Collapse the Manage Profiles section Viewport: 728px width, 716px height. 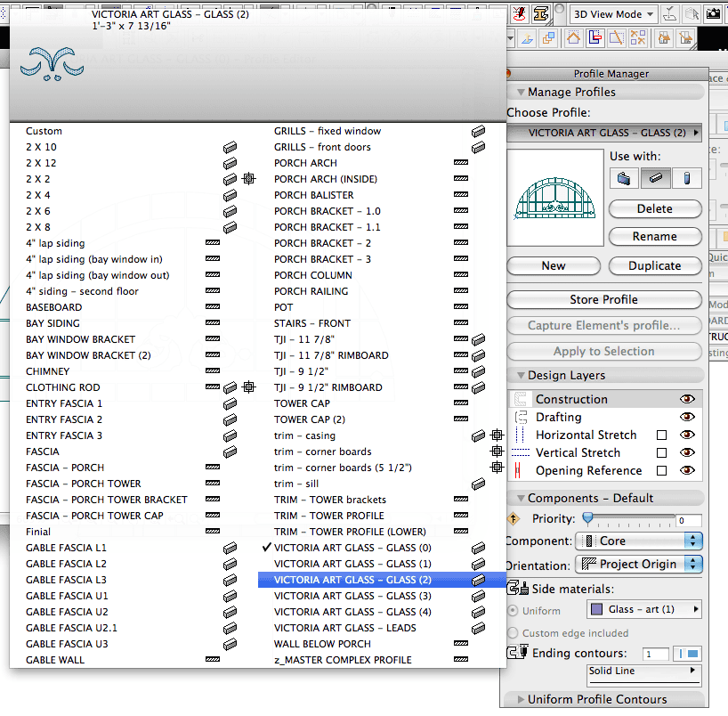(x=521, y=92)
